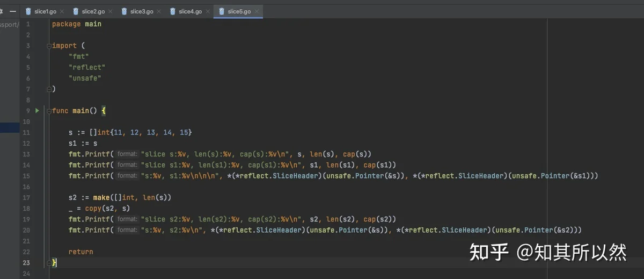The width and height of the screenshot is (644, 279).
Task: Collapse the import block fold marker
Action: [49, 46]
